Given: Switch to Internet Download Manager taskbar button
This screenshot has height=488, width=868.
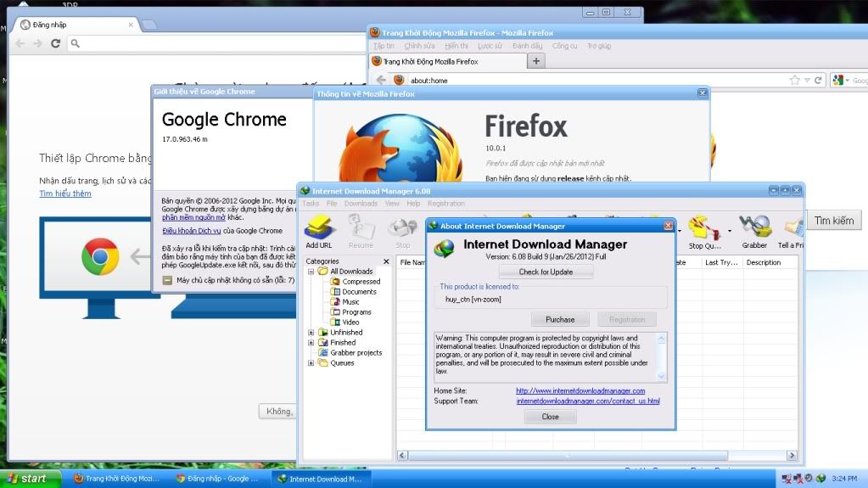Looking at the screenshot, I should click(321, 479).
